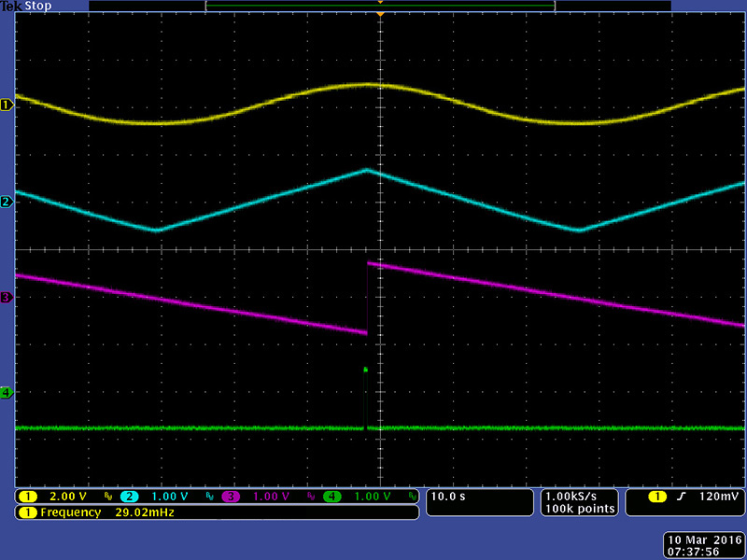The image size is (747, 560).
Task: Click the date and time display
Action: (x=702, y=545)
